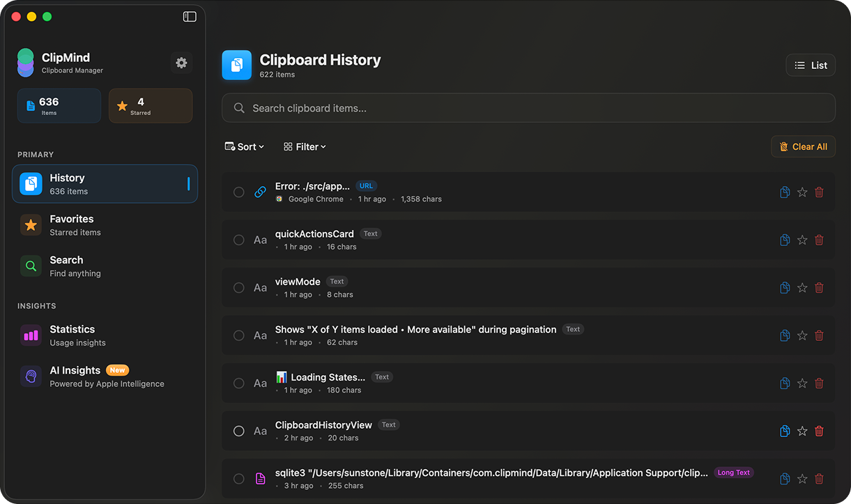Delete the "ClipboardHistoryView" entry
851x504 pixels.
[x=819, y=431]
